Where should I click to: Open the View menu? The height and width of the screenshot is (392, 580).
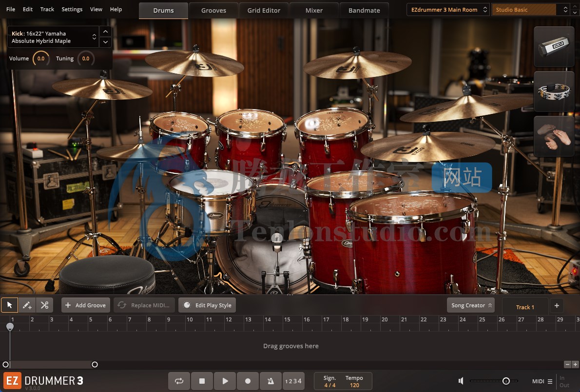96,9
